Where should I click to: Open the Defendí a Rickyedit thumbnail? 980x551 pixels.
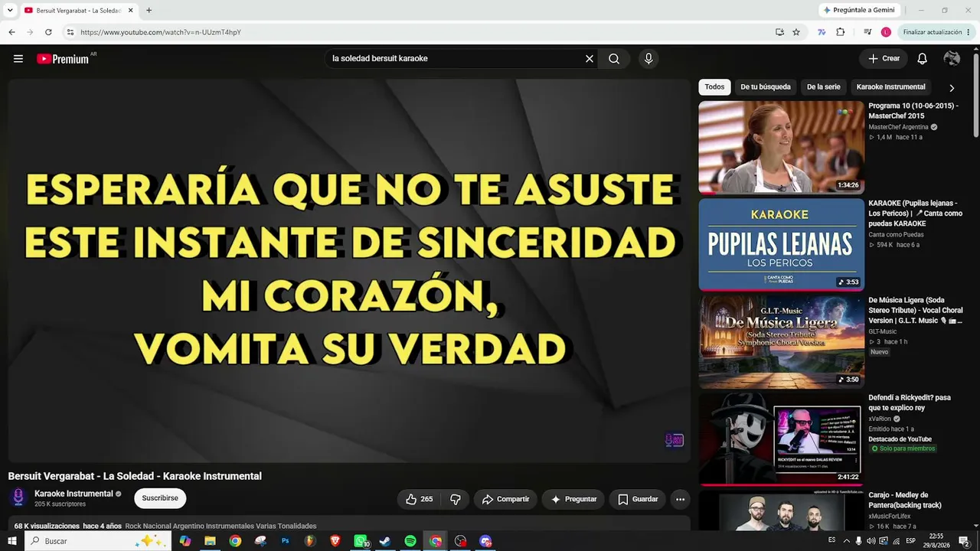tap(781, 439)
